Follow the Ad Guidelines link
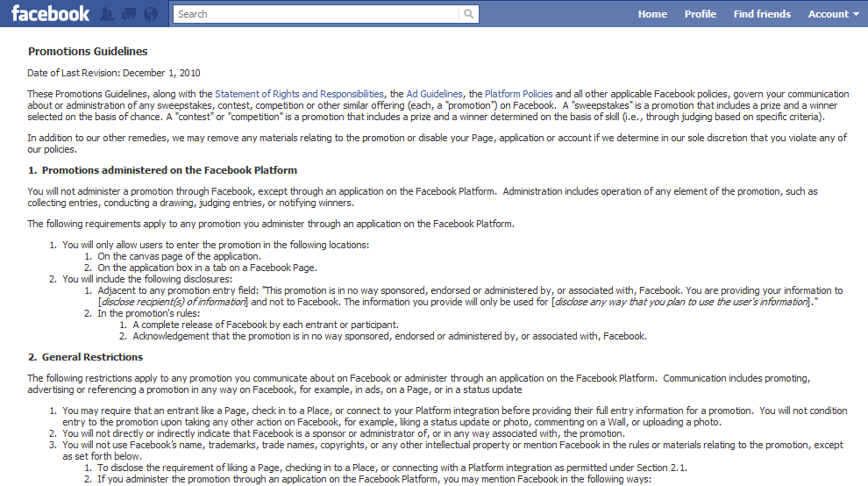Viewport: 868px width, 486px height. (x=434, y=94)
